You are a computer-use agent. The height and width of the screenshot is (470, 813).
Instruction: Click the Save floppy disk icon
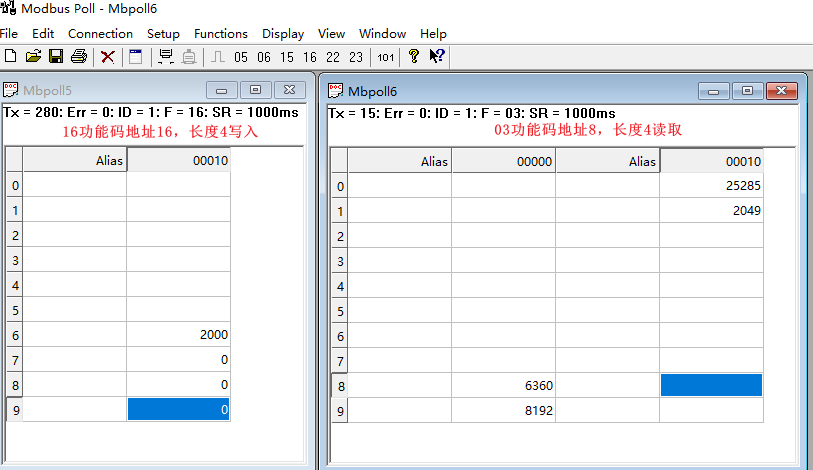(x=56, y=57)
